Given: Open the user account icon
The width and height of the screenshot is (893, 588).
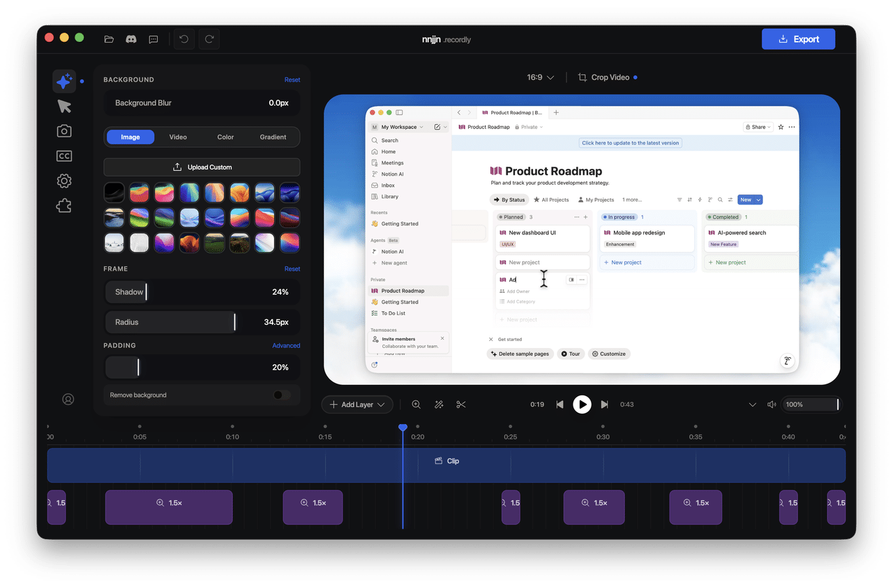Looking at the screenshot, I should point(68,400).
